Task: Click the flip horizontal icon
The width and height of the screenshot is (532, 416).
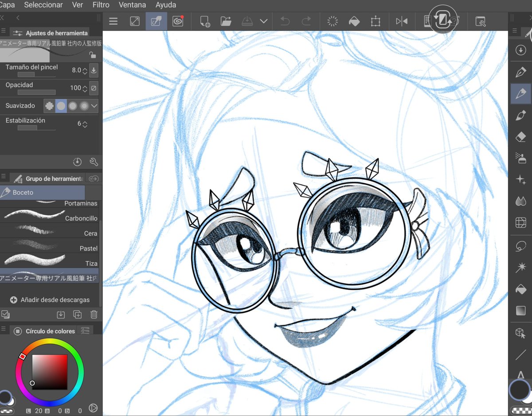Action: point(402,21)
